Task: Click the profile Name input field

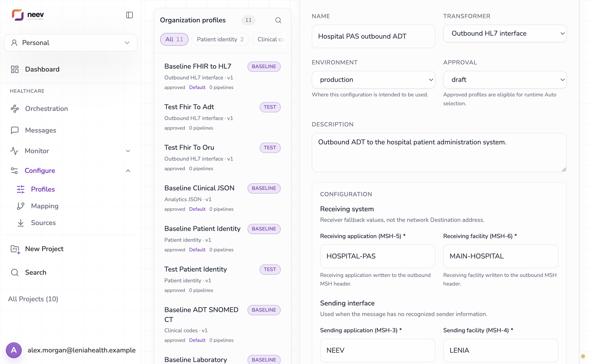Action: pyautogui.click(x=373, y=36)
